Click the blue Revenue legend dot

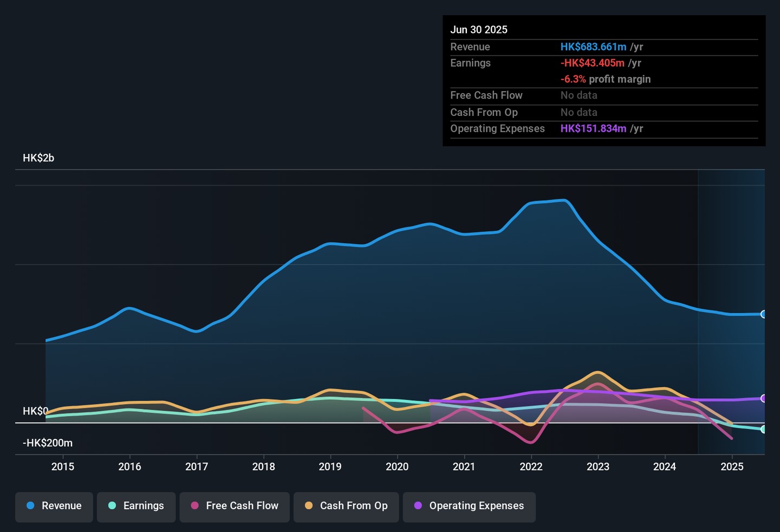click(x=31, y=506)
